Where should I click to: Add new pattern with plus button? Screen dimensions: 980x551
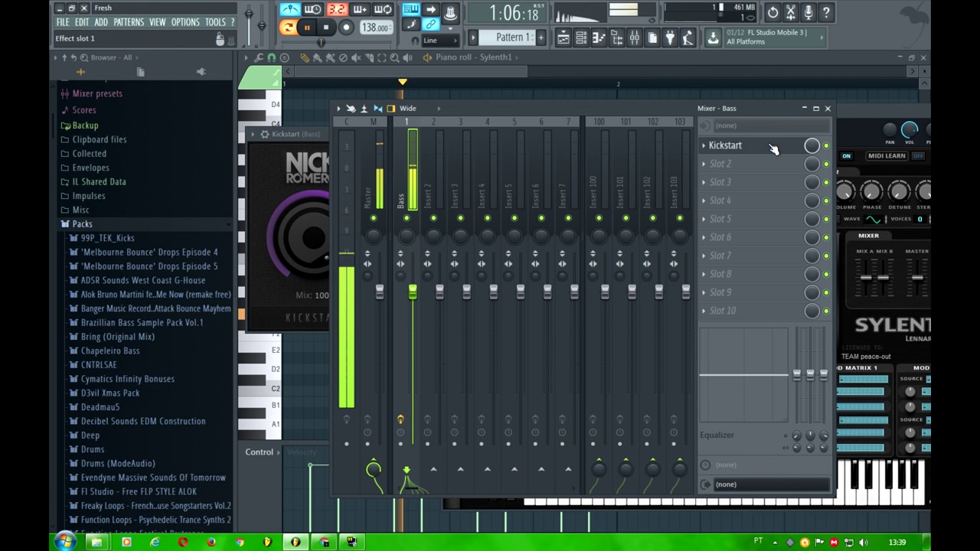pyautogui.click(x=541, y=37)
